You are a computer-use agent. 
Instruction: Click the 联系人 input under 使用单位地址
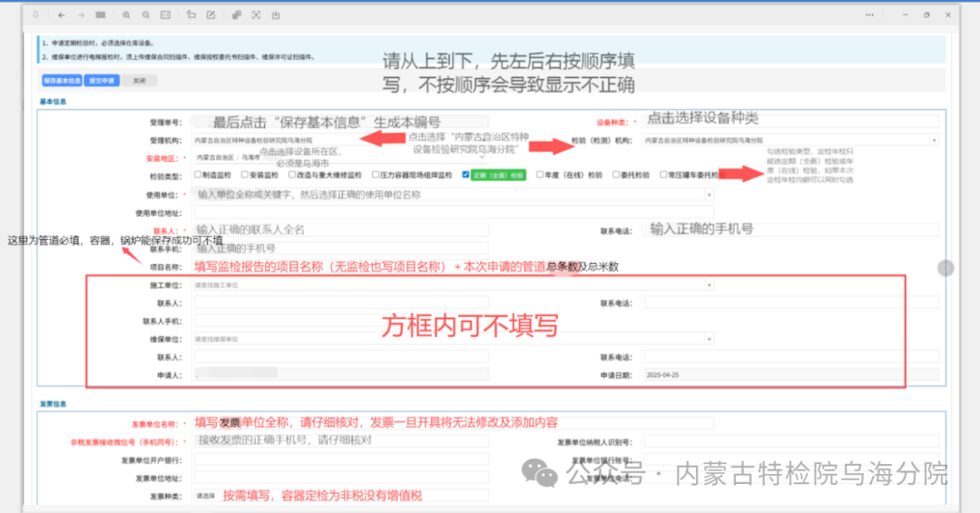click(340, 231)
